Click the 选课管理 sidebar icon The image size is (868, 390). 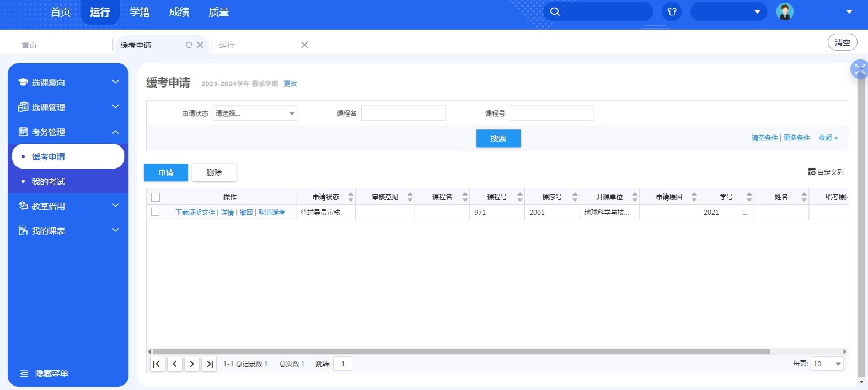click(23, 107)
